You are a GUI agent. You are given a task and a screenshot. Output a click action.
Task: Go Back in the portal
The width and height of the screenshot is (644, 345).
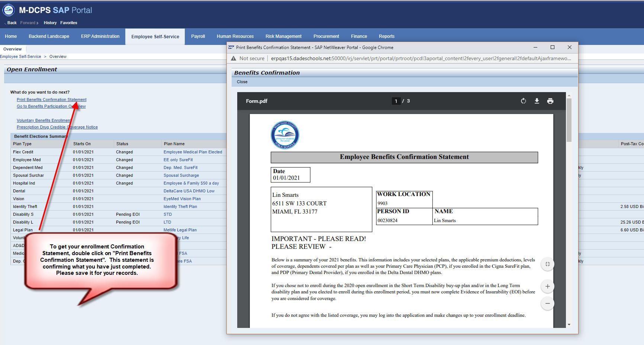point(12,23)
